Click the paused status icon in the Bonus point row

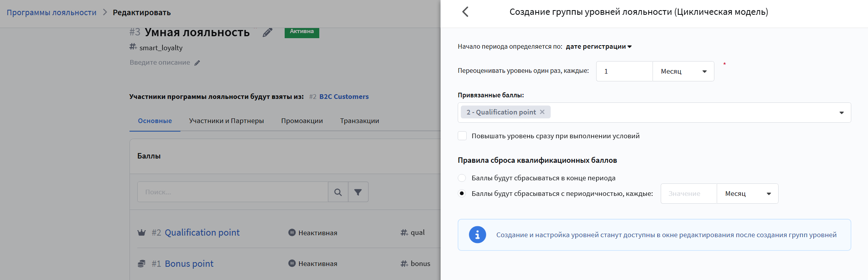292,263
